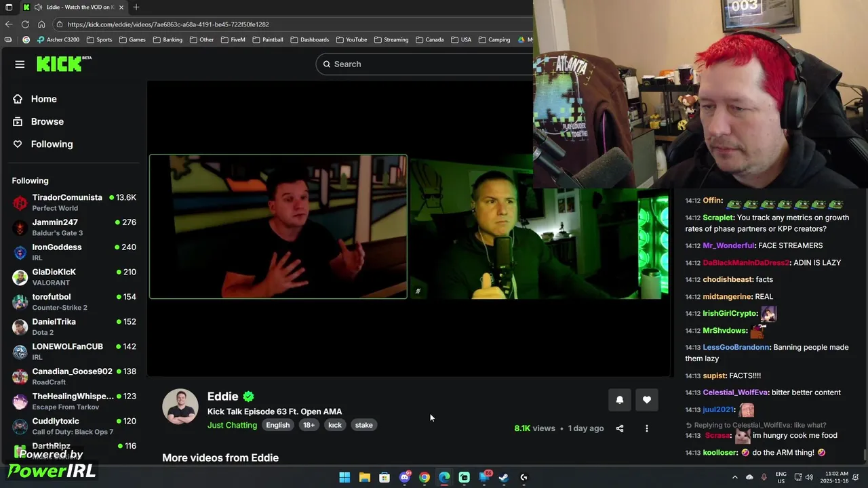Expand the Banking bookmark folder

[167, 39]
